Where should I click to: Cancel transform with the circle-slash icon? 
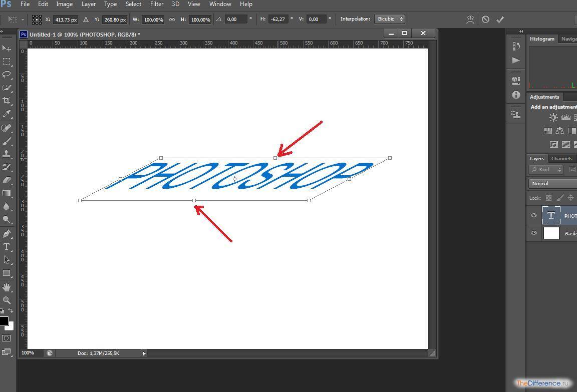tap(485, 20)
